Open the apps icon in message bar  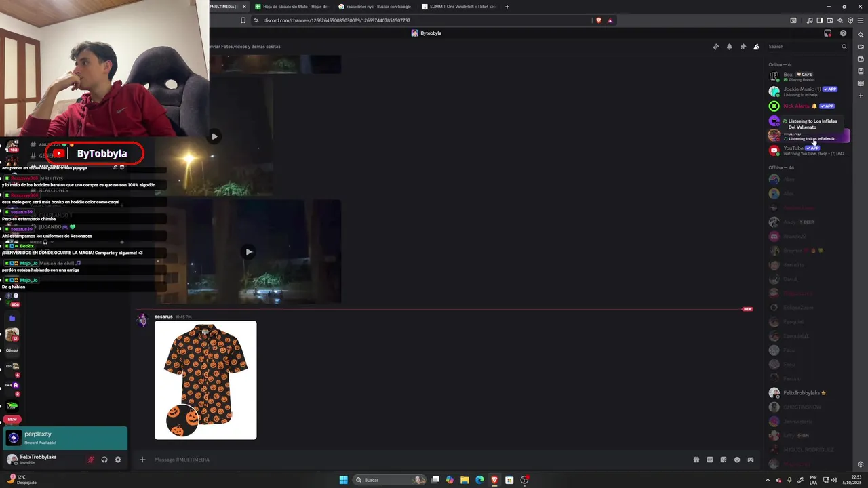[751, 460]
